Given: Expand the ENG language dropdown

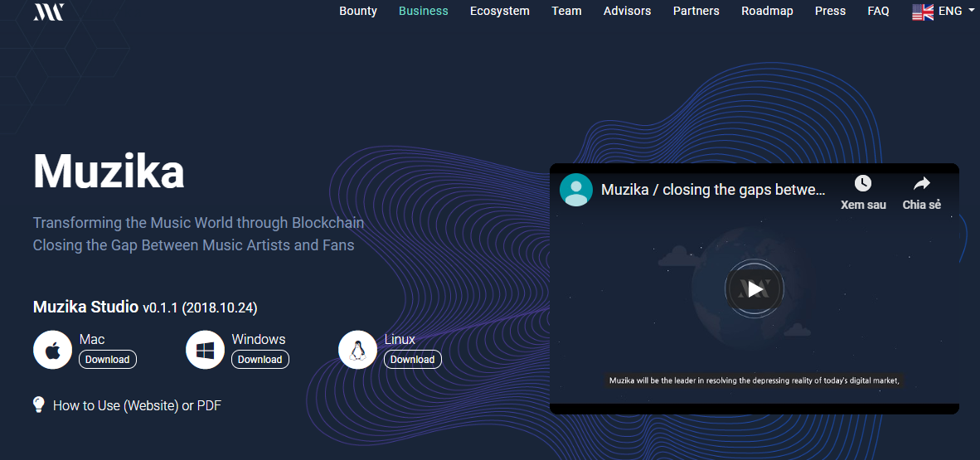Looking at the screenshot, I should point(956,11).
